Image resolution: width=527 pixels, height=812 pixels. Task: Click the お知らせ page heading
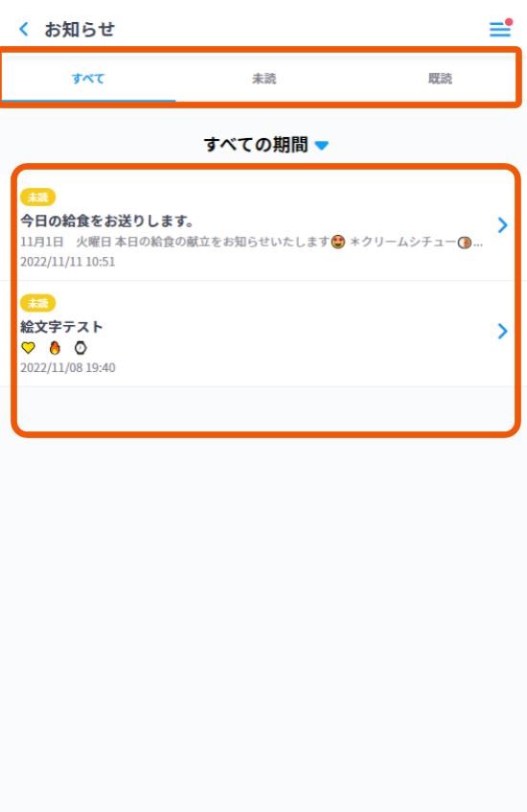point(80,30)
